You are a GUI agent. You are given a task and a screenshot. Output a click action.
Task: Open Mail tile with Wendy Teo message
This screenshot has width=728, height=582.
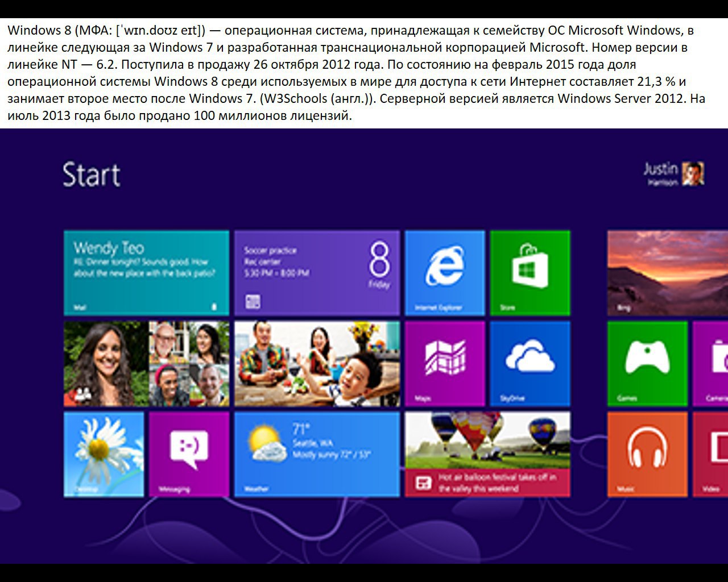(x=146, y=273)
